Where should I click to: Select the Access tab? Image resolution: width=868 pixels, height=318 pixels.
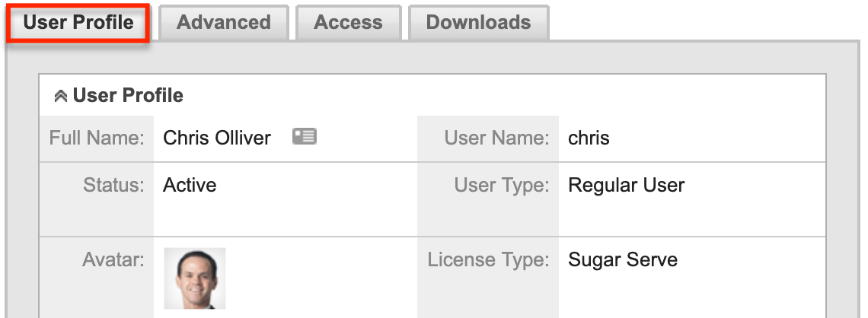tap(347, 23)
